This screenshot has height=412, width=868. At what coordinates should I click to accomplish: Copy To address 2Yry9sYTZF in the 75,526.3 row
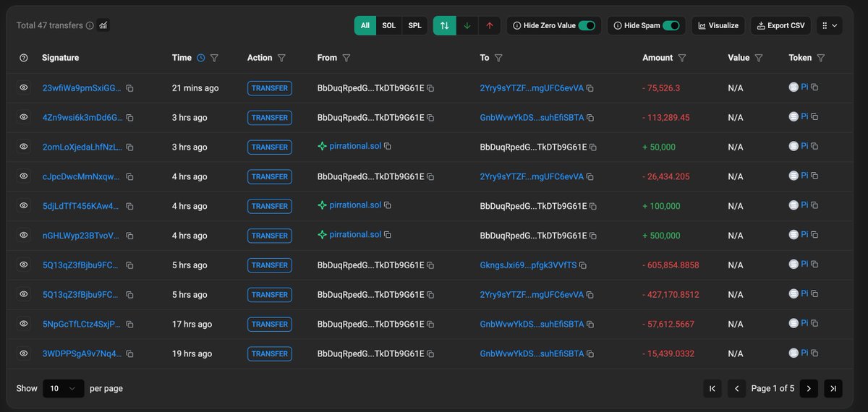[x=590, y=88]
